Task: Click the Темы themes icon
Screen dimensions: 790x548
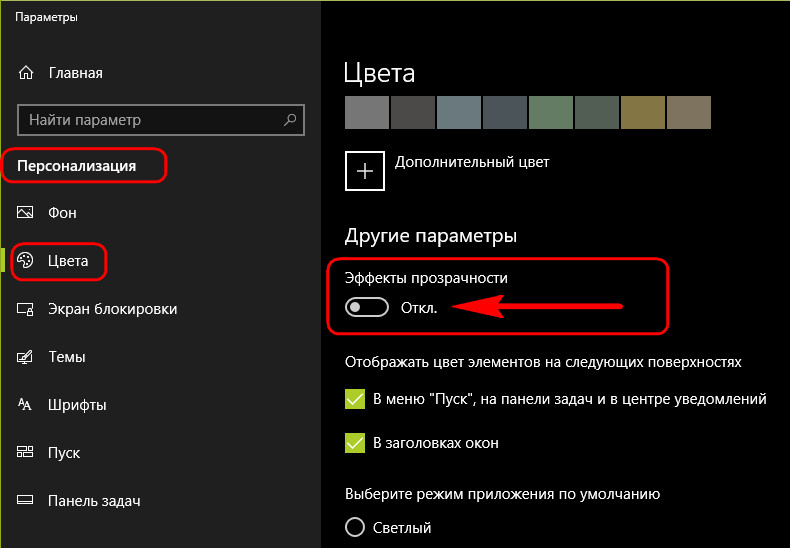Action: click(25, 357)
